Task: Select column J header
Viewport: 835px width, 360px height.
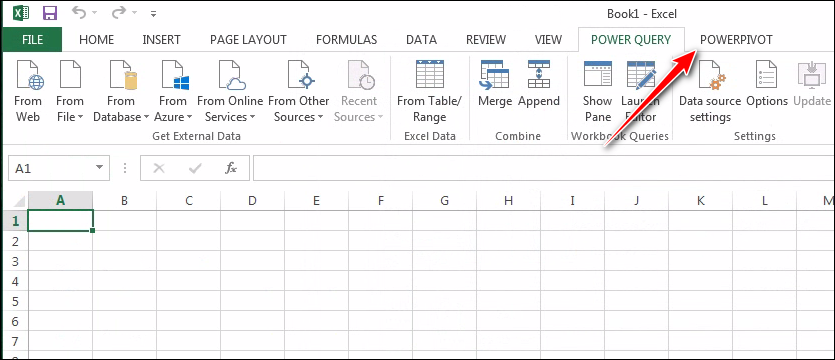Action: 636,201
